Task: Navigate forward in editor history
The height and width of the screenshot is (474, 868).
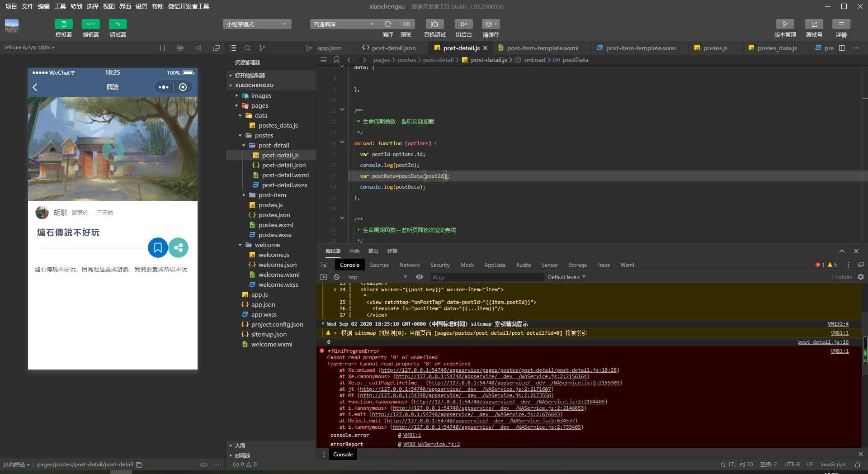Action: pos(363,60)
